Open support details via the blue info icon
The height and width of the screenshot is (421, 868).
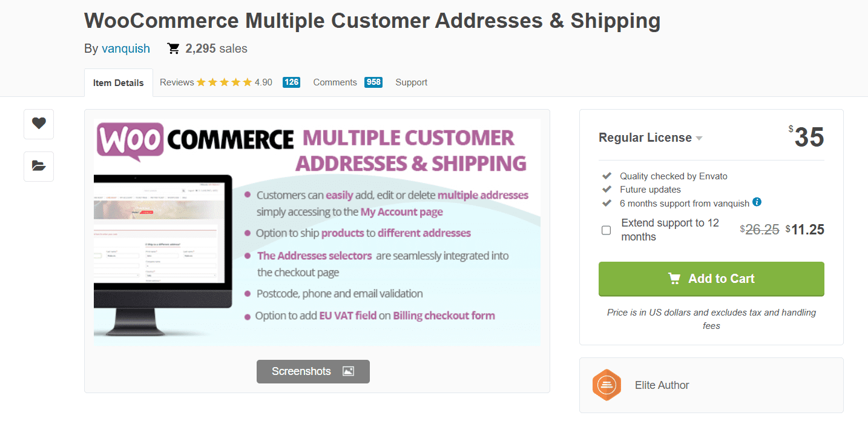(757, 202)
